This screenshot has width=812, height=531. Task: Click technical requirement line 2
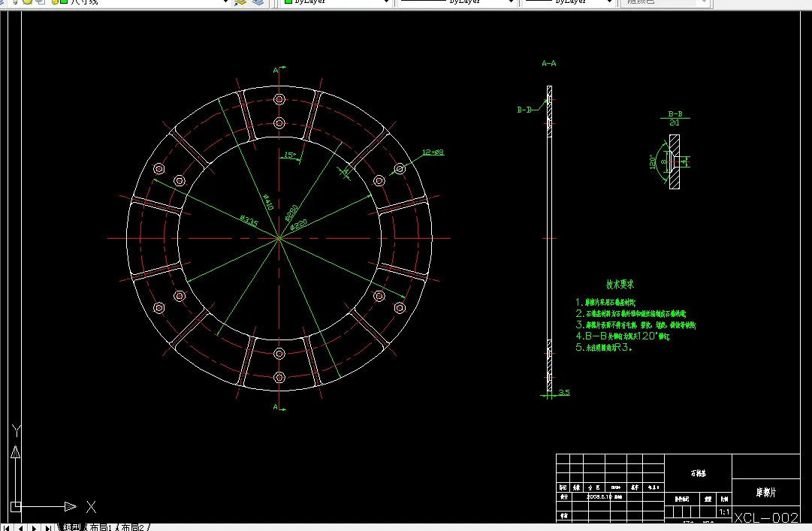pyautogui.click(x=631, y=314)
